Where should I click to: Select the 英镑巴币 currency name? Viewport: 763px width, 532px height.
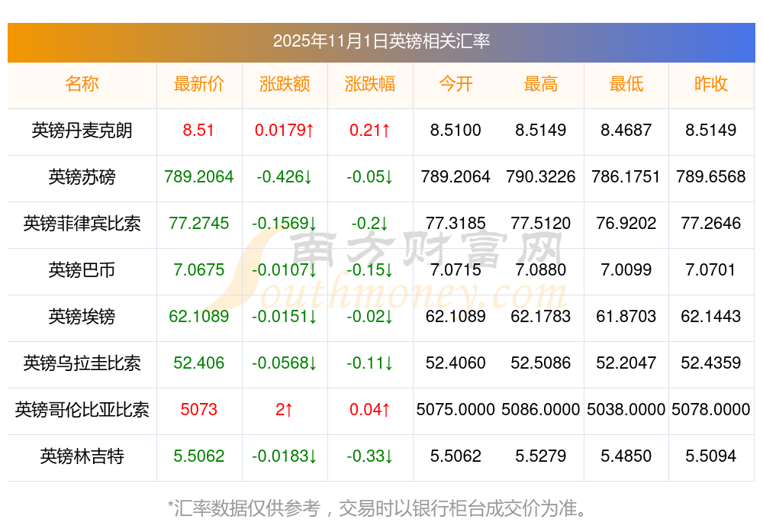point(82,270)
